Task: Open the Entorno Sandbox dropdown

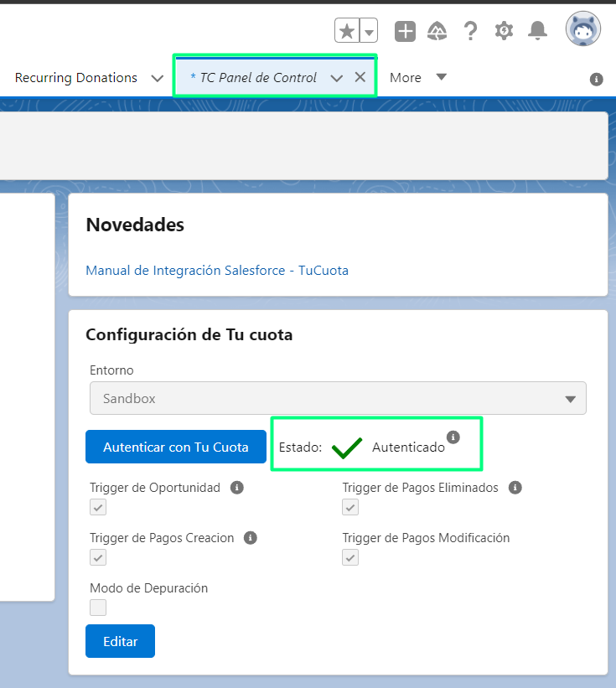Action: click(338, 398)
